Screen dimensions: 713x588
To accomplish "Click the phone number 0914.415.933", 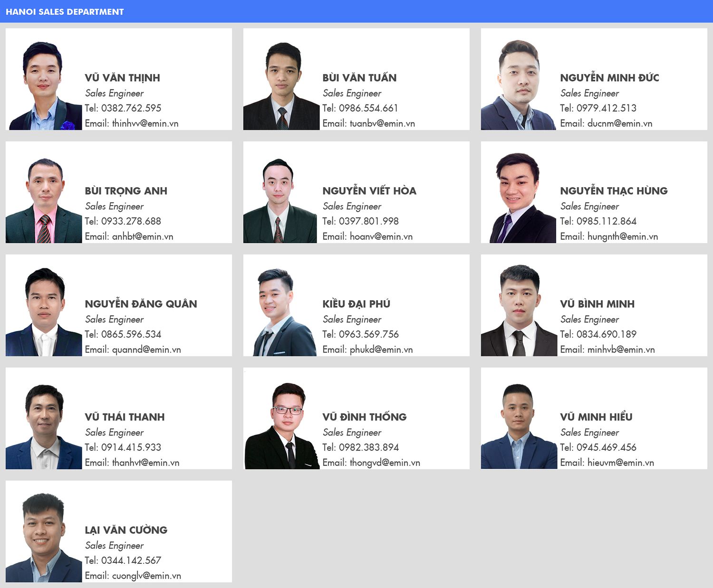I will pos(131,447).
